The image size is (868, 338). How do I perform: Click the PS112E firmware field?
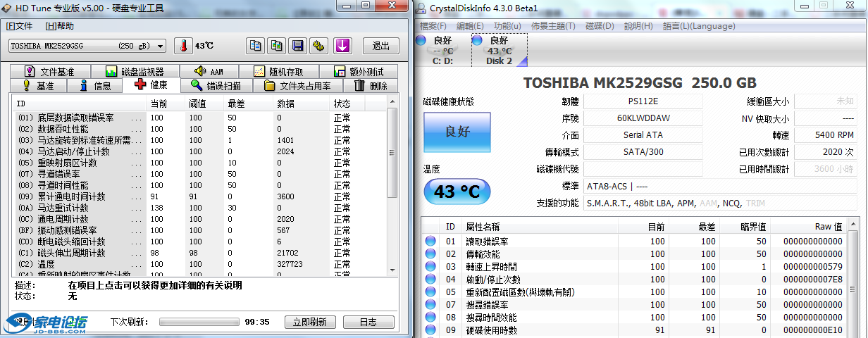(x=643, y=101)
